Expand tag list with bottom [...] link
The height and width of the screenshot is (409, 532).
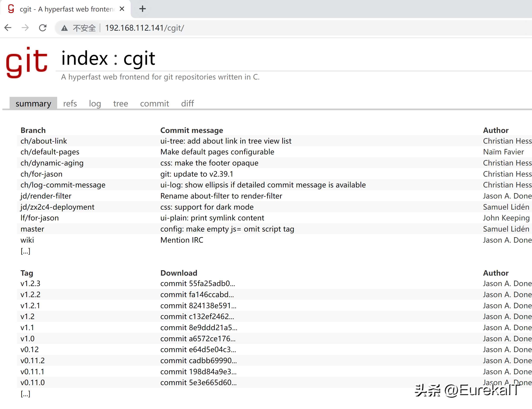[x=25, y=394]
